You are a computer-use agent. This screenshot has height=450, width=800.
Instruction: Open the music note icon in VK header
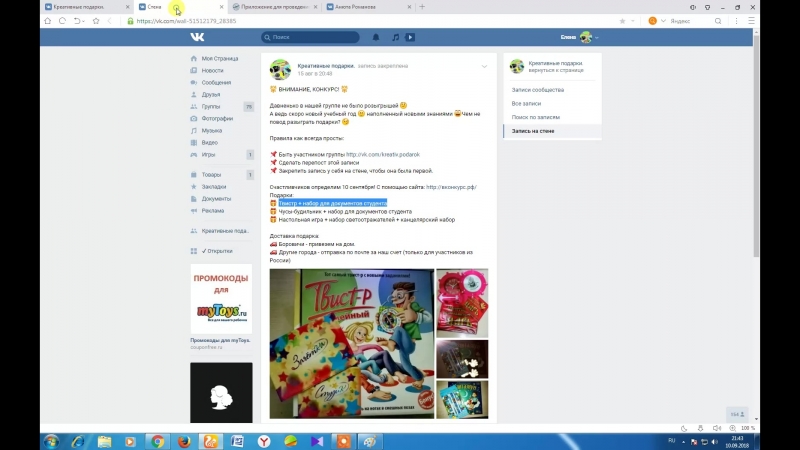395,37
